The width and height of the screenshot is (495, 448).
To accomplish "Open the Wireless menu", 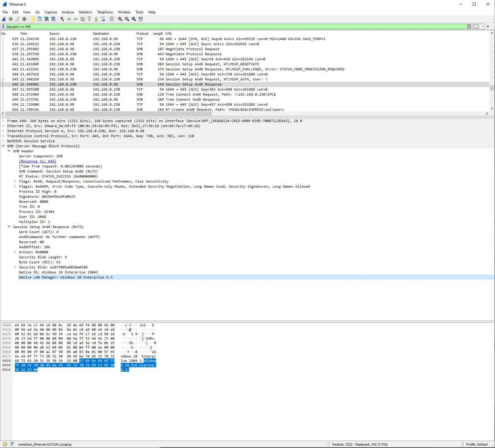I will coord(124,12).
